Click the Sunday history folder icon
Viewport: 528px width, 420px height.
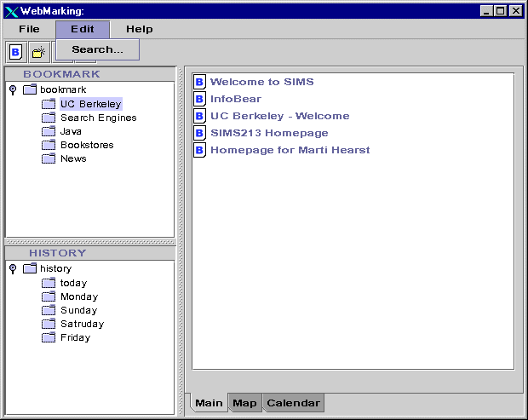pyautogui.click(x=49, y=310)
